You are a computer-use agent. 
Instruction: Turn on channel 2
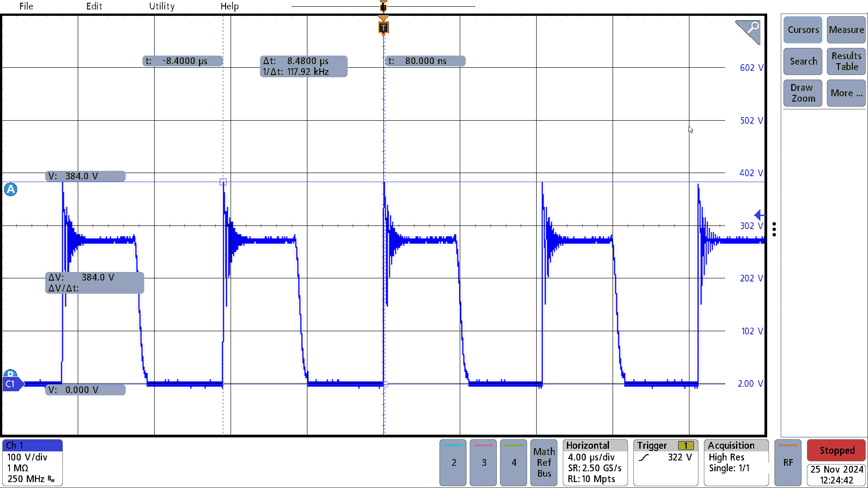(453, 463)
